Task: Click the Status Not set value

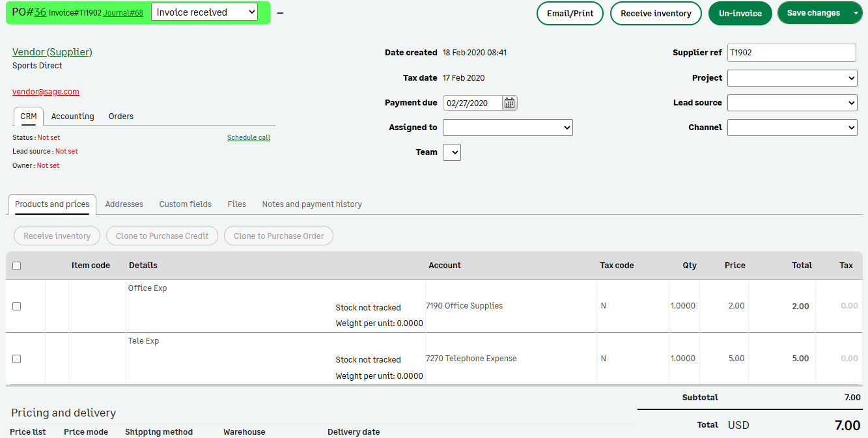Action: point(49,137)
